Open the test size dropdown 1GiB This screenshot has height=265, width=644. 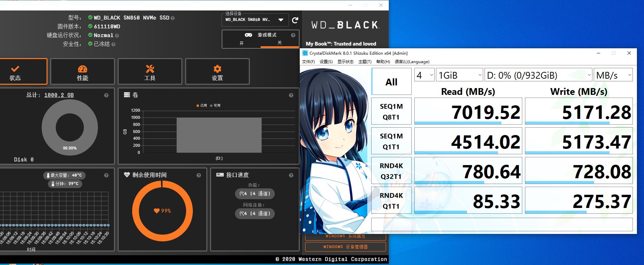(x=460, y=75)
